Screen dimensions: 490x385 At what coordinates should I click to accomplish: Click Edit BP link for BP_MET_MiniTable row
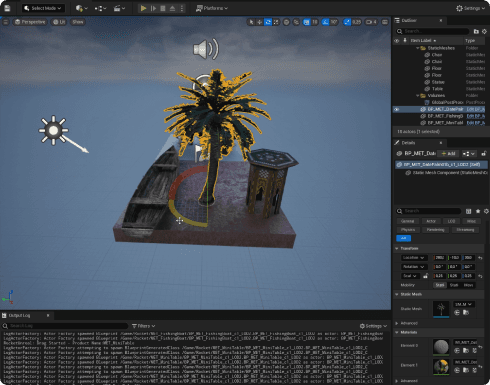point(476,123)
